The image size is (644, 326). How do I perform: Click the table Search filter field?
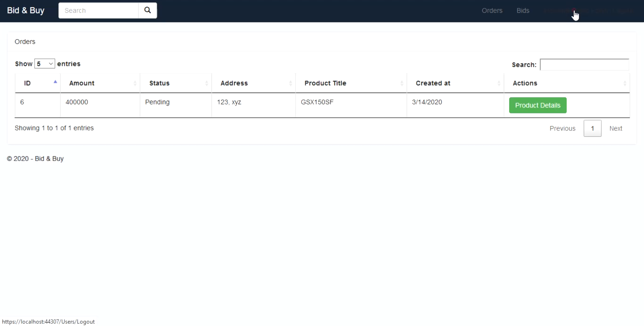pos(584,65)
